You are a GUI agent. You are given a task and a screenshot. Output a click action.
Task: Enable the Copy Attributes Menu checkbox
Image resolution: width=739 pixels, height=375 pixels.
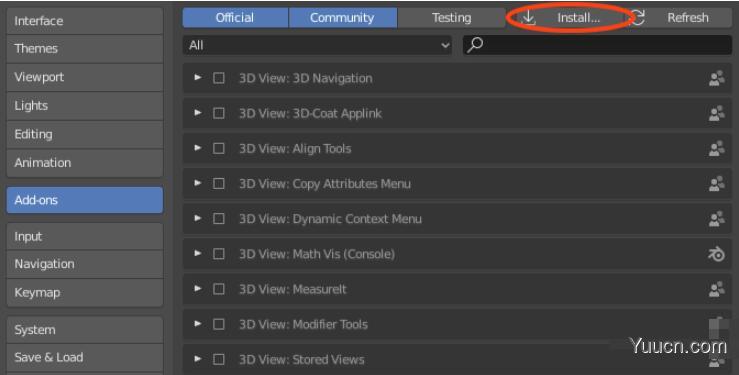tap(219, 183)
